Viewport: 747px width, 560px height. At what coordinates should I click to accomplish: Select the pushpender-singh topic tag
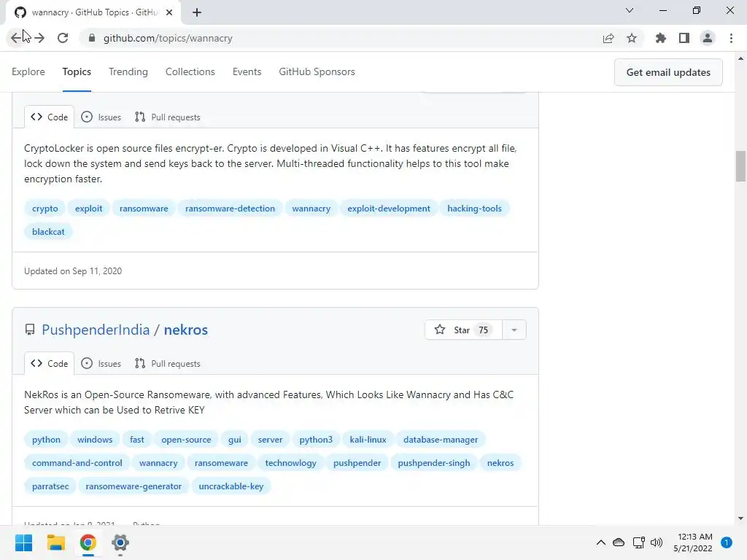tap(434, 463)
